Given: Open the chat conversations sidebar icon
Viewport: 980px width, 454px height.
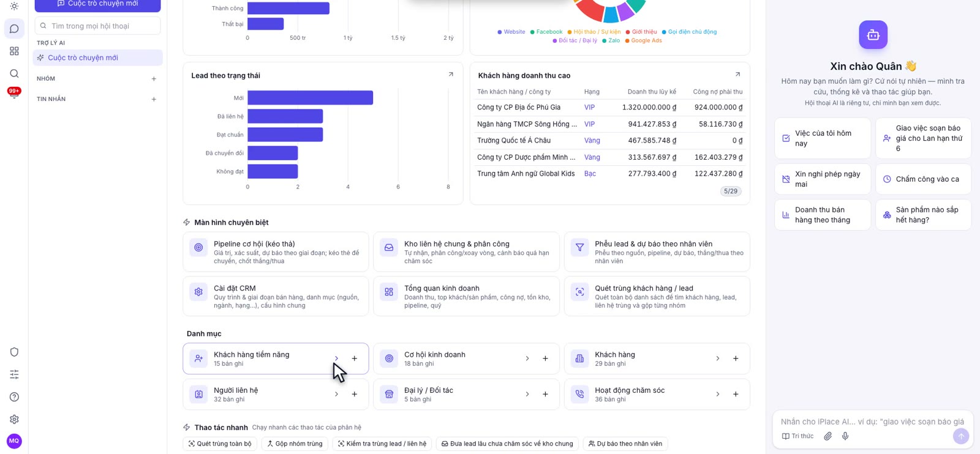Looking at the screenshot, I should (14, 29).
